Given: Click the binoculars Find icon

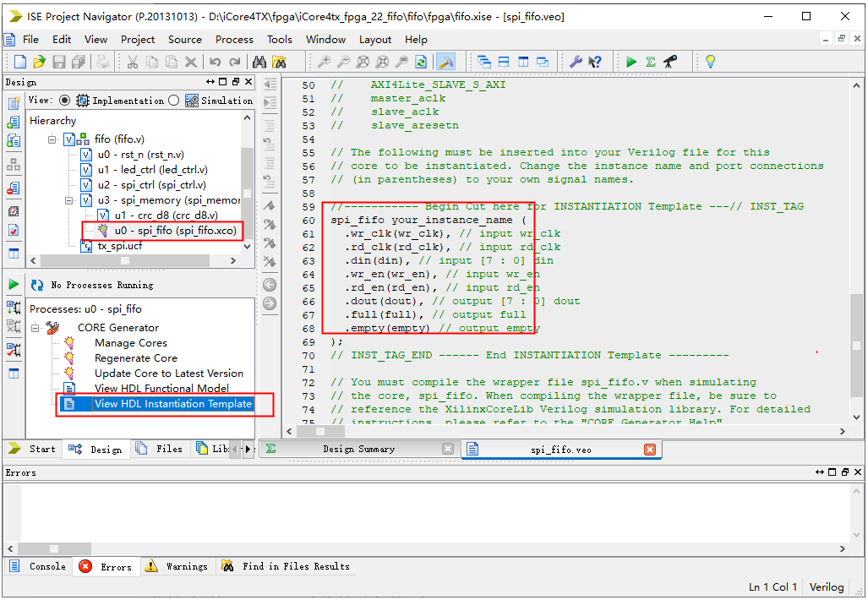Looking at the screenshot, I should (x=259, y=62).
